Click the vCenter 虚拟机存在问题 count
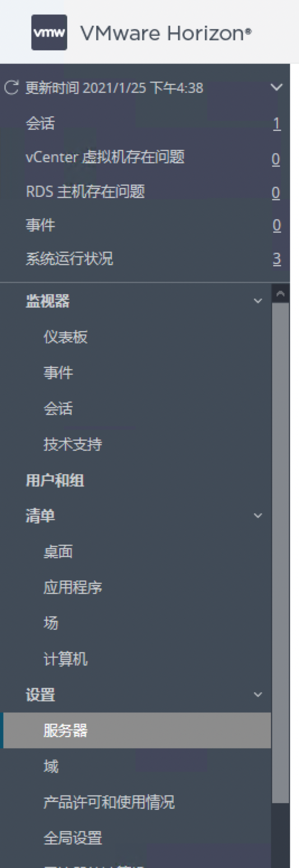This screenshot has height=868, width=299. point(276,159)
